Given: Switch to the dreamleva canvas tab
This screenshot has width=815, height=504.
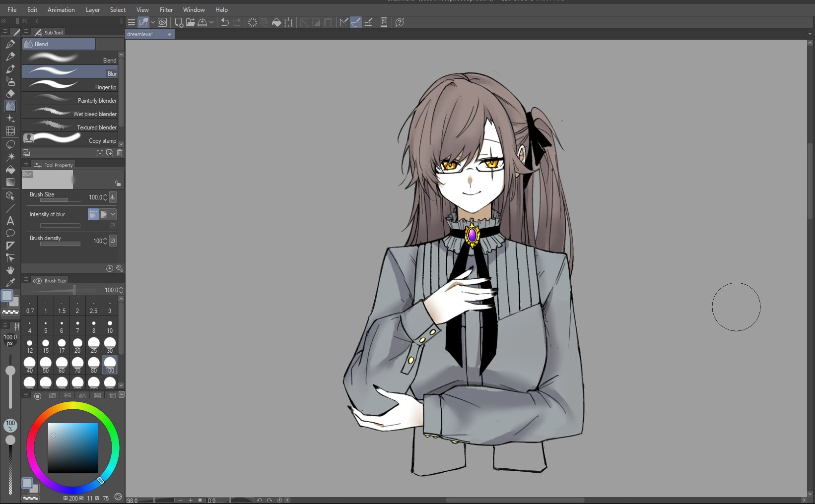Looking at the screenshot, I should (x=150, y=34).
